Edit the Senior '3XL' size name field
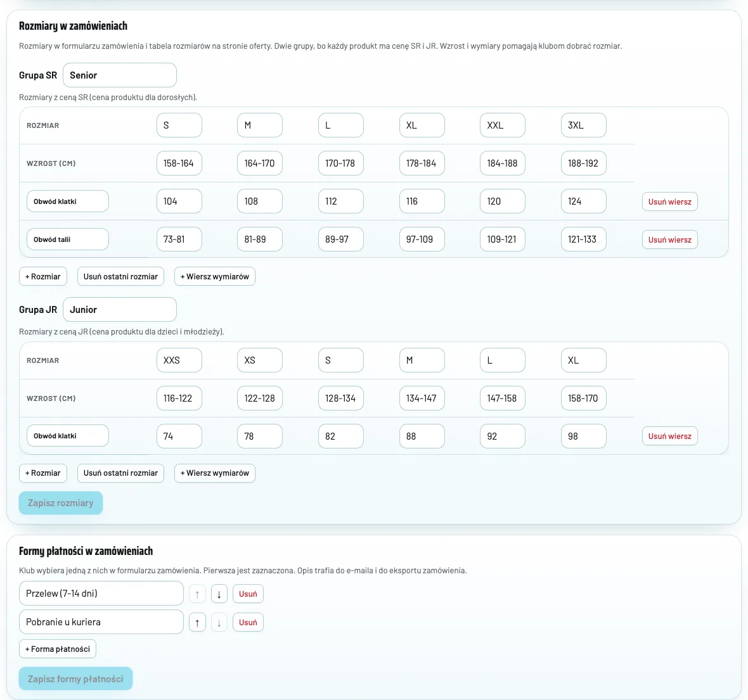748x700 pixels. pyautogui.click(x=583, y=125)
